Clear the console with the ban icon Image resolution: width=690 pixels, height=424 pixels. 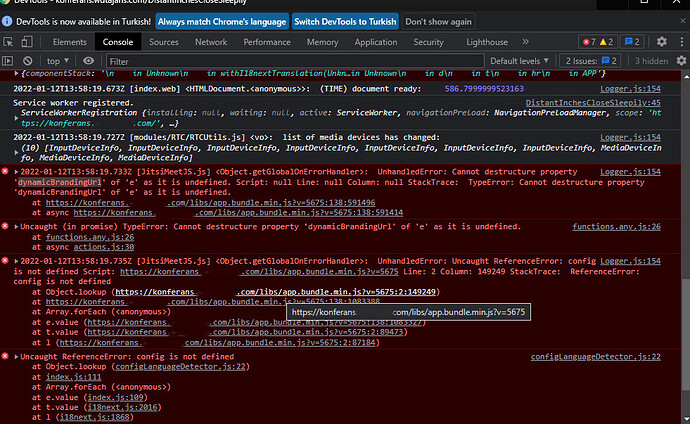click(28, 61)
